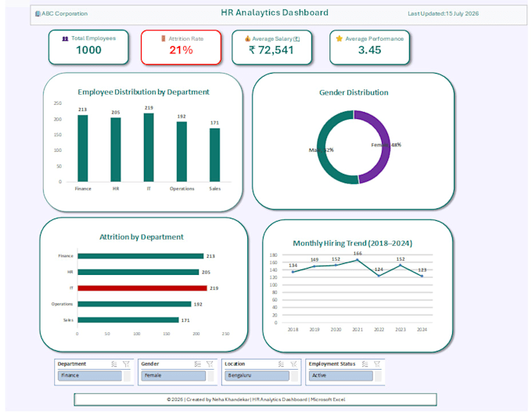The width and height of the screenshot is (532, 412).
Task: Click the Operations column in Employee Distribution chart
Action: (x=182, y=152)
